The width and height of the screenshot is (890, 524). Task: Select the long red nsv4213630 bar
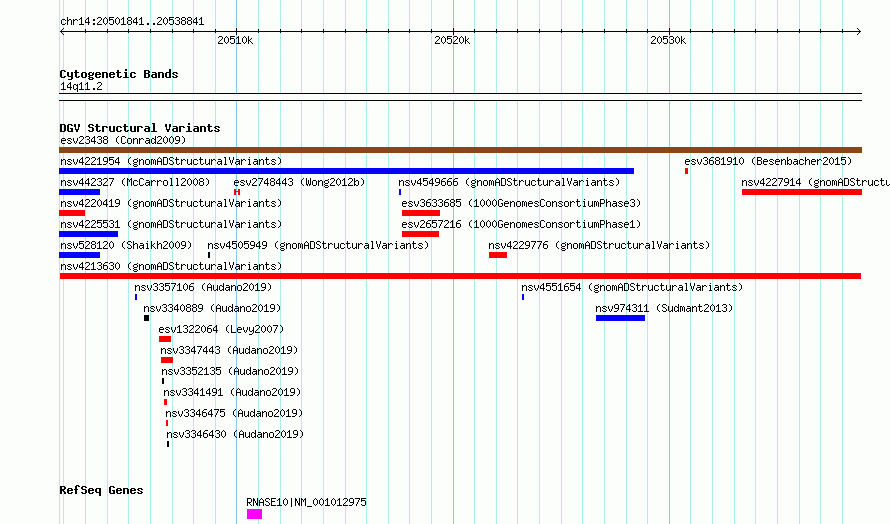tap(460, 276)
